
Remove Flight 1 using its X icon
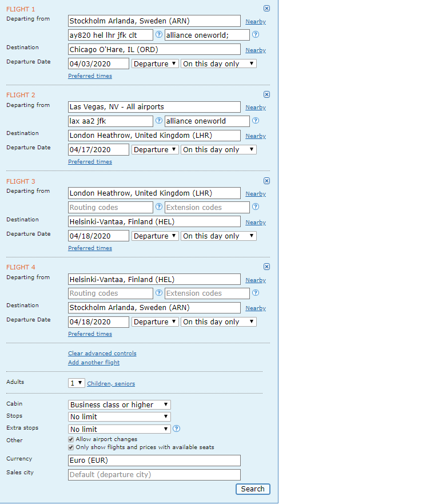pos(266,9)
